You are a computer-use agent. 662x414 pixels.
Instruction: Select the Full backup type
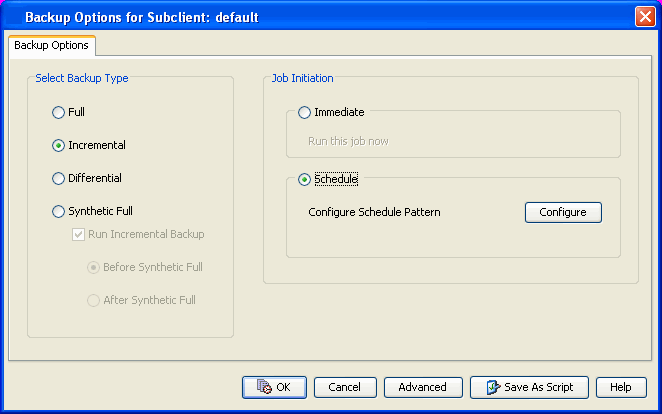tap(58, 112)
